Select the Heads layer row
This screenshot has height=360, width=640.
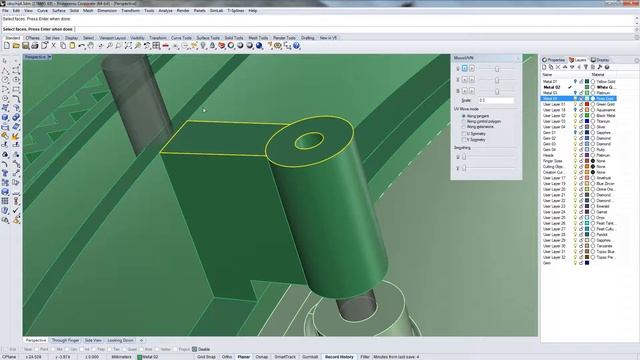[578, 156]
